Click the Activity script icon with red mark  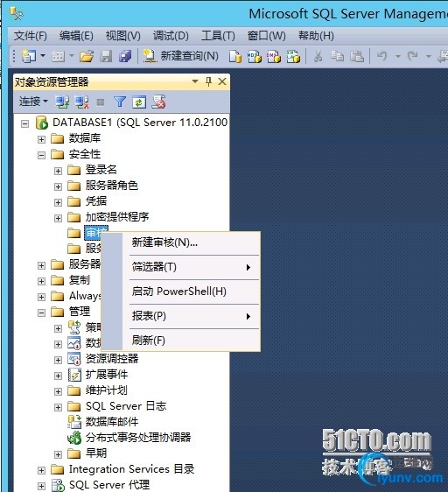[158, 102]
